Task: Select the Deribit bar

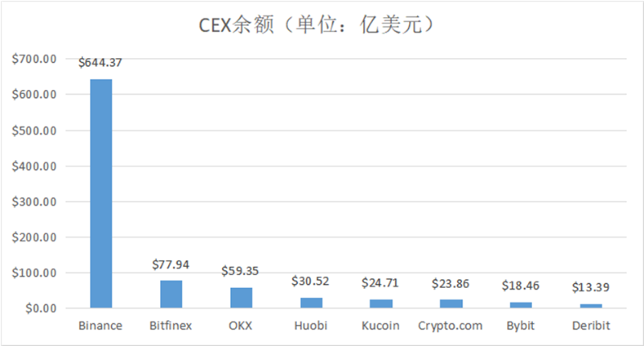Action: [x=591, y=306]
